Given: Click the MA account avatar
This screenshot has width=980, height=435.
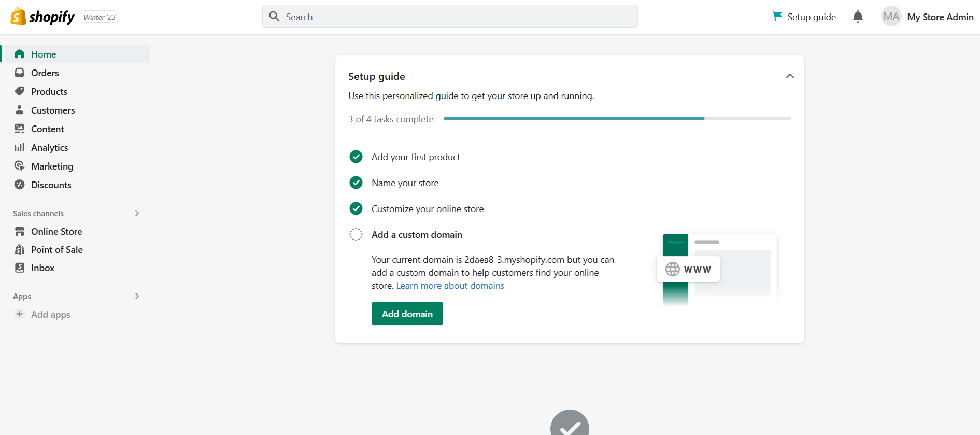Looking at the screenshot, I should coord(891,17).
